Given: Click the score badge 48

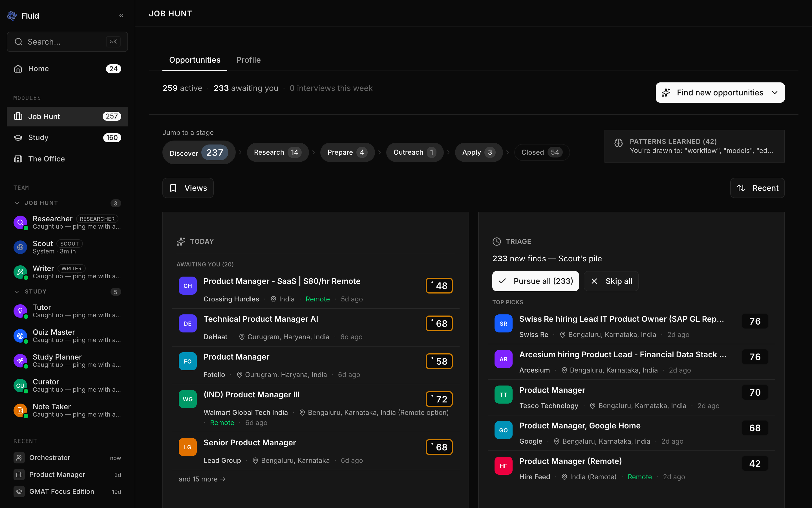Looking at the screenshot, I should [x=439, y=286].
